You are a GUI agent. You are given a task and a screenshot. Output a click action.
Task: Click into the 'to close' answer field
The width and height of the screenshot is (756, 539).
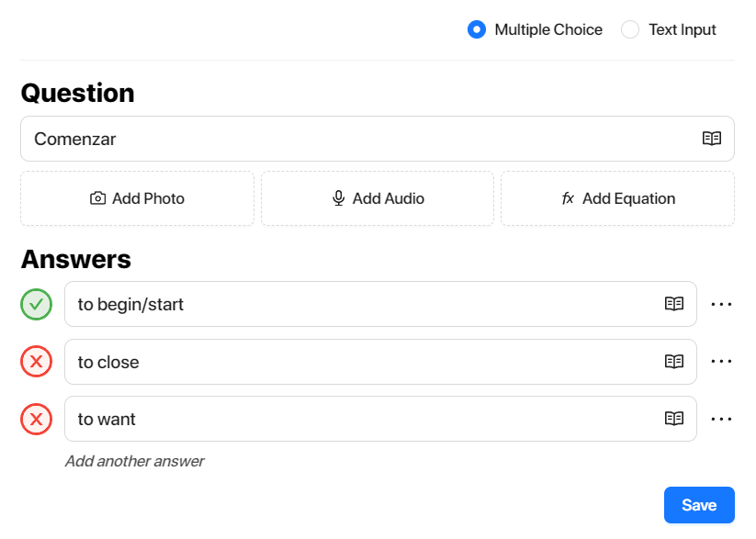tap(380, 362)
